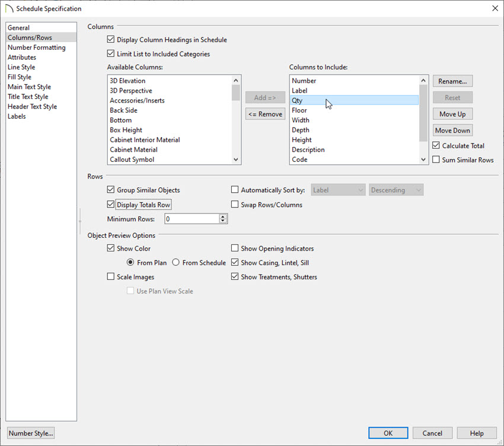Open the Number Style dialog
This screenshot has height=446, width=504.
tap(30, 433)
